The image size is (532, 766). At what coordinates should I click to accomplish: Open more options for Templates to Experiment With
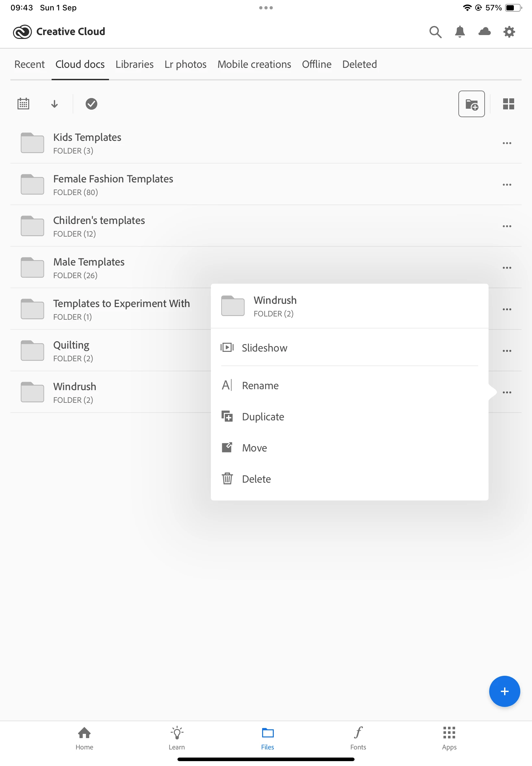pyautogui.click(x=507, y=309)
